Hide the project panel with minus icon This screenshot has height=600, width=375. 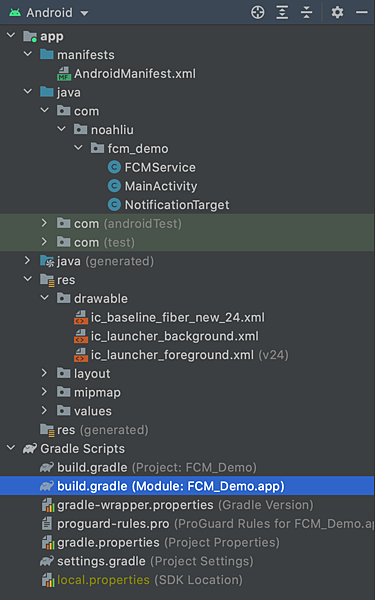tap(362, 13)
